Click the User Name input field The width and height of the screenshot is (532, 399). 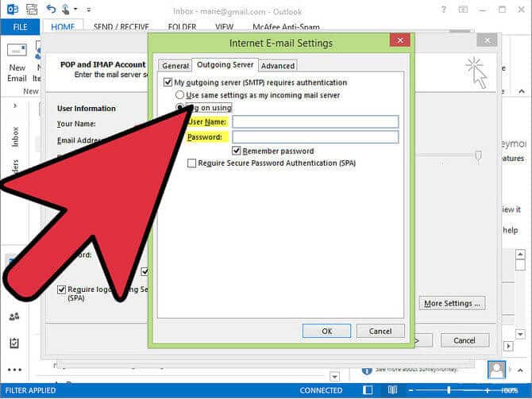[314, 121]
